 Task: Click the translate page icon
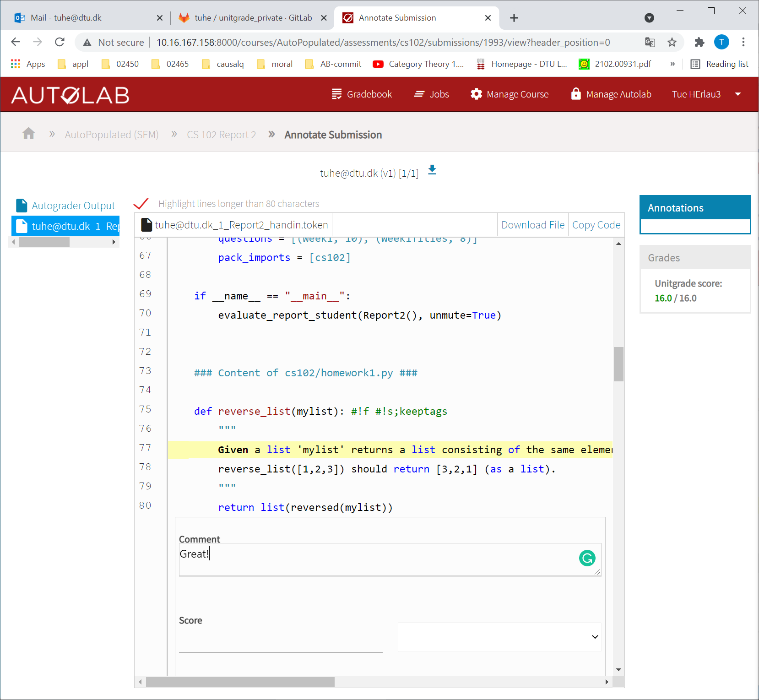(650, 43)
